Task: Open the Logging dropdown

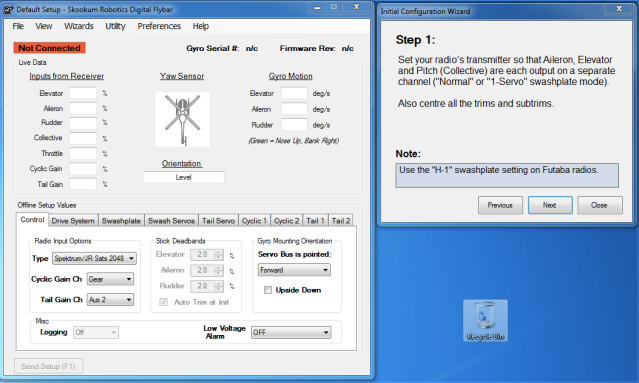Action: [x=96, y=332]
